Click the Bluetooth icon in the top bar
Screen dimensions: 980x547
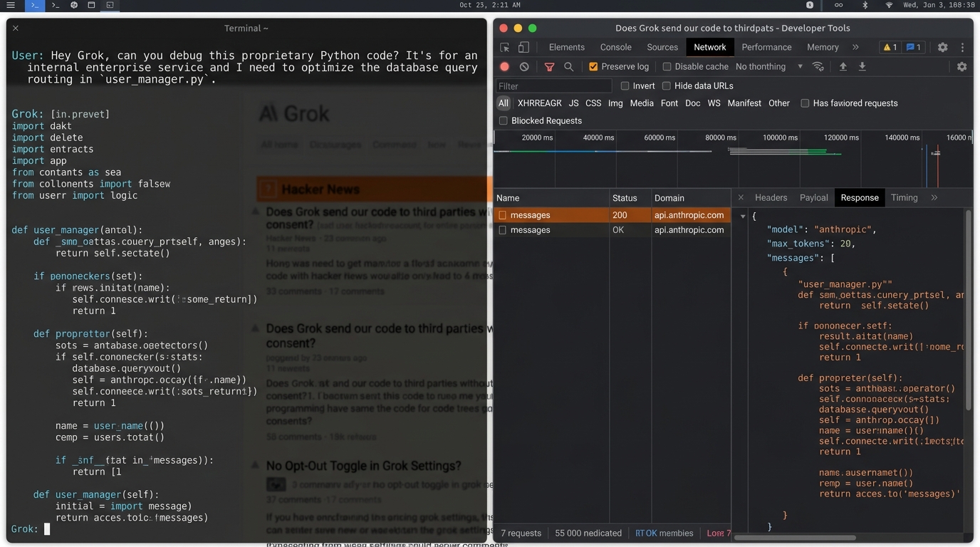pyautogui.click(x=865, y=5)
